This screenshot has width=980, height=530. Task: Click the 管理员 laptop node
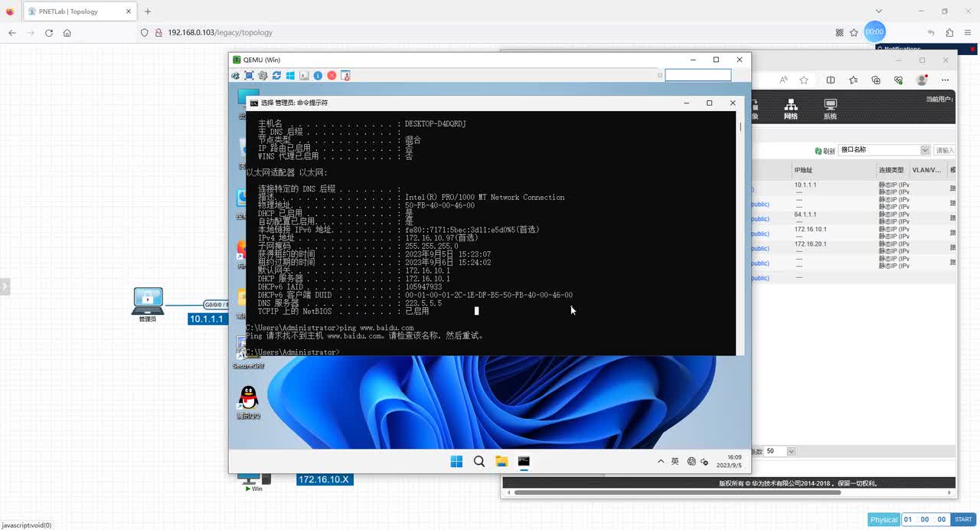click(148, 304)
